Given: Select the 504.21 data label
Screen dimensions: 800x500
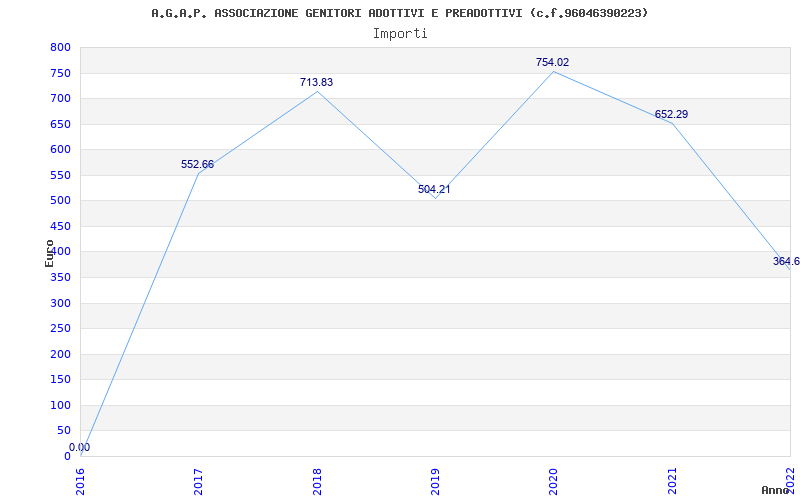Looking at the screenshot, I should point(434,189).
